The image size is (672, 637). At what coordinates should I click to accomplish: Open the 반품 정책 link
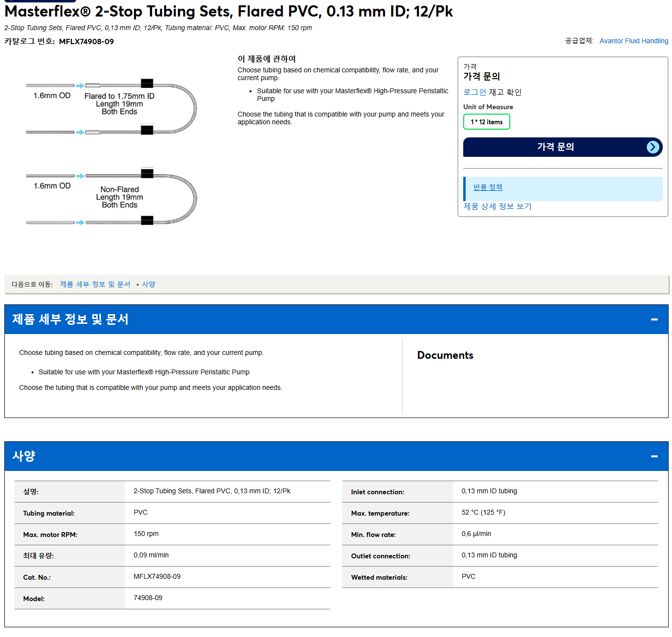pyautogui.click(x=487, y=187)
